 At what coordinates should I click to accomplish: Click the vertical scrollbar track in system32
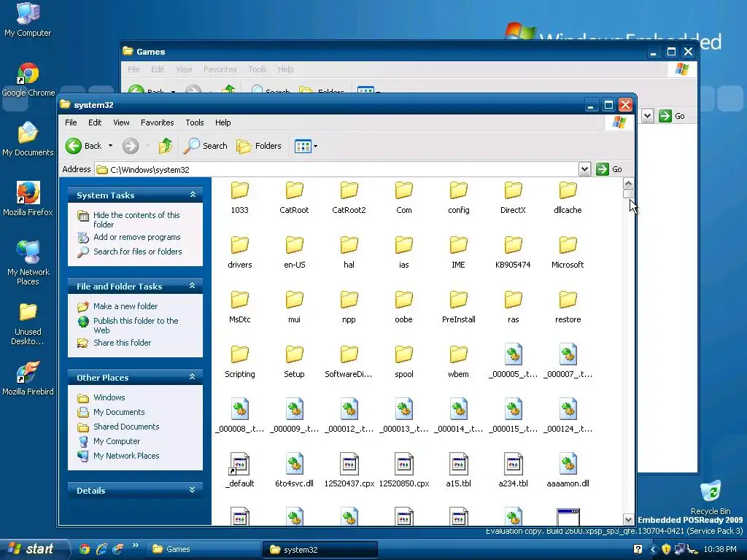pyautogui.click(x=628, y=356)
